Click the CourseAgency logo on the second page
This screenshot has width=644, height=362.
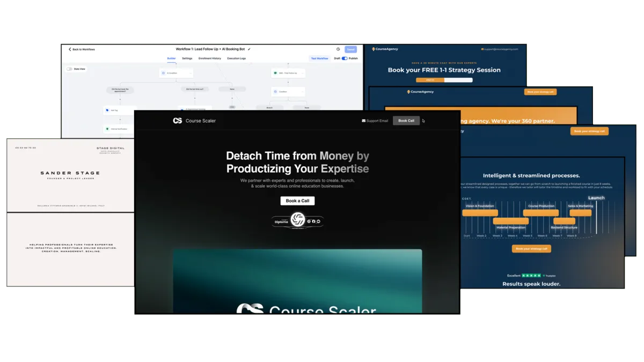[x=421, y=92]
